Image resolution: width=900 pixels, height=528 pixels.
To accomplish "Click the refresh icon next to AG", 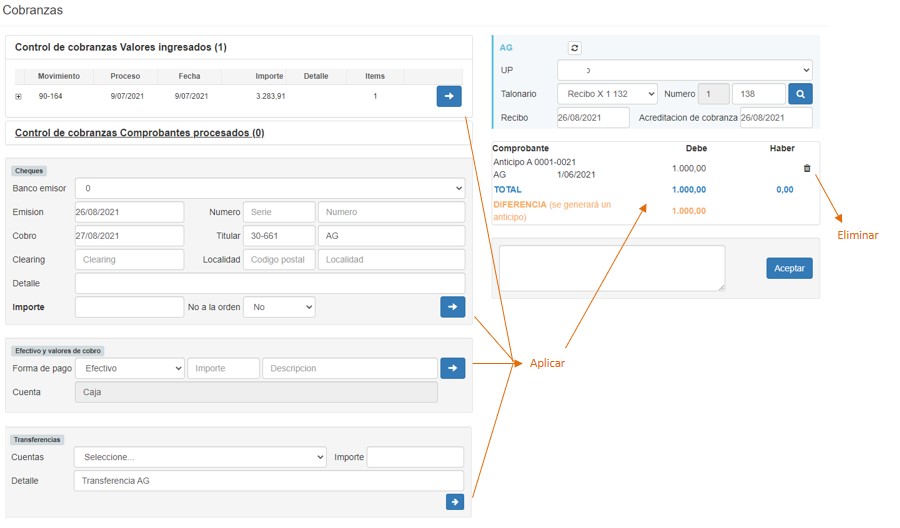I will [x=574, y=48].
